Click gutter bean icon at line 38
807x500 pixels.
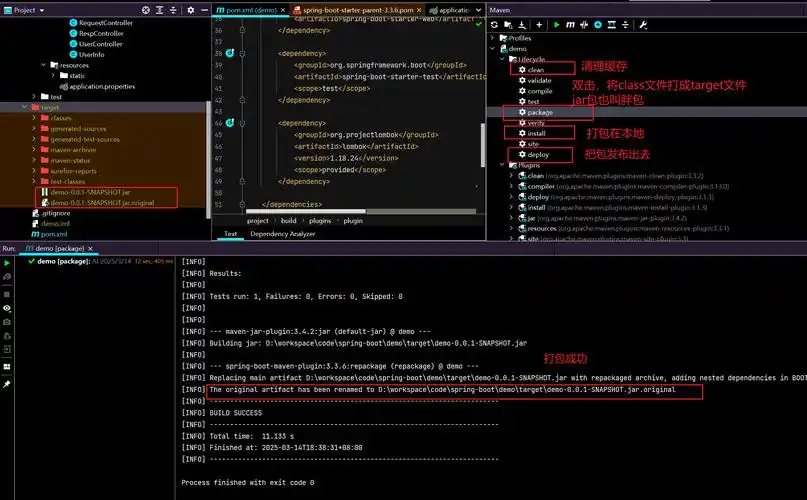230,53
